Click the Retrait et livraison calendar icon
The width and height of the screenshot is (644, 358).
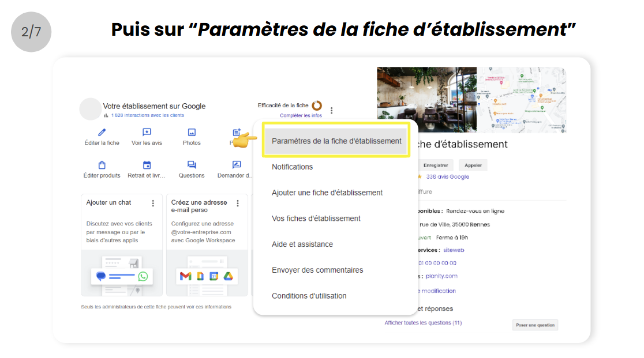pos(147,165)
